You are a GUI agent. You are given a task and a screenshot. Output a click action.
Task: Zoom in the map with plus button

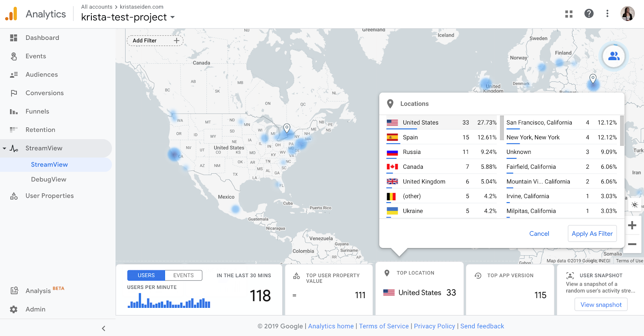pyautogui.click(x=632, y=225)
